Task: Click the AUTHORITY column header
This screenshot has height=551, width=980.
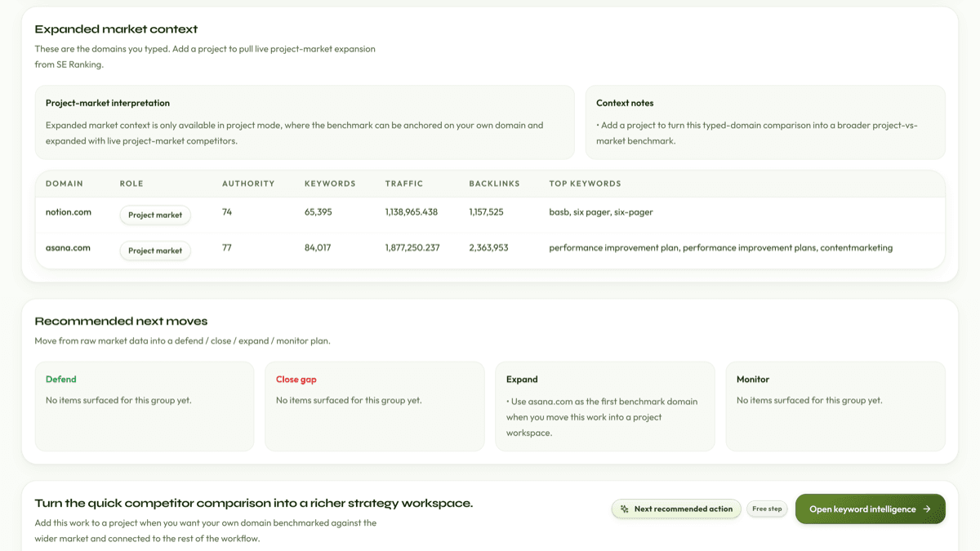Action: click(248, 184)
